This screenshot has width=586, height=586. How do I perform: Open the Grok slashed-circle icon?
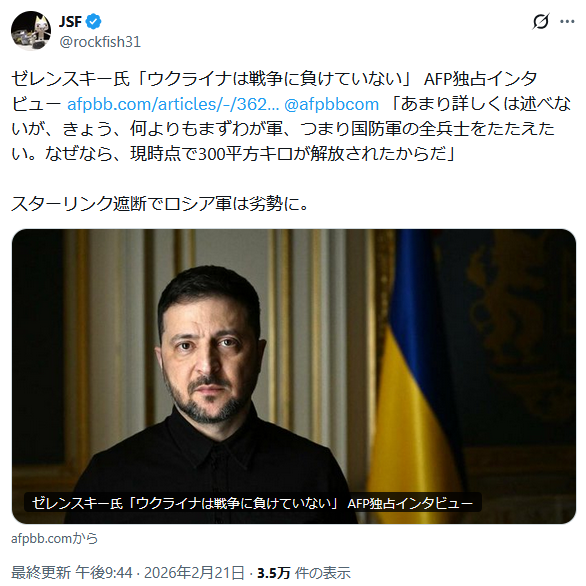540,21
